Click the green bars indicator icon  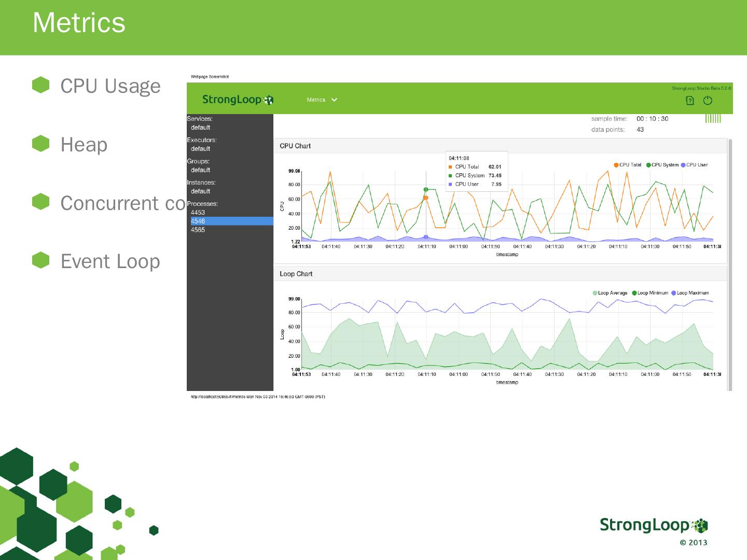pyautogui.click(x=713, y=119)
